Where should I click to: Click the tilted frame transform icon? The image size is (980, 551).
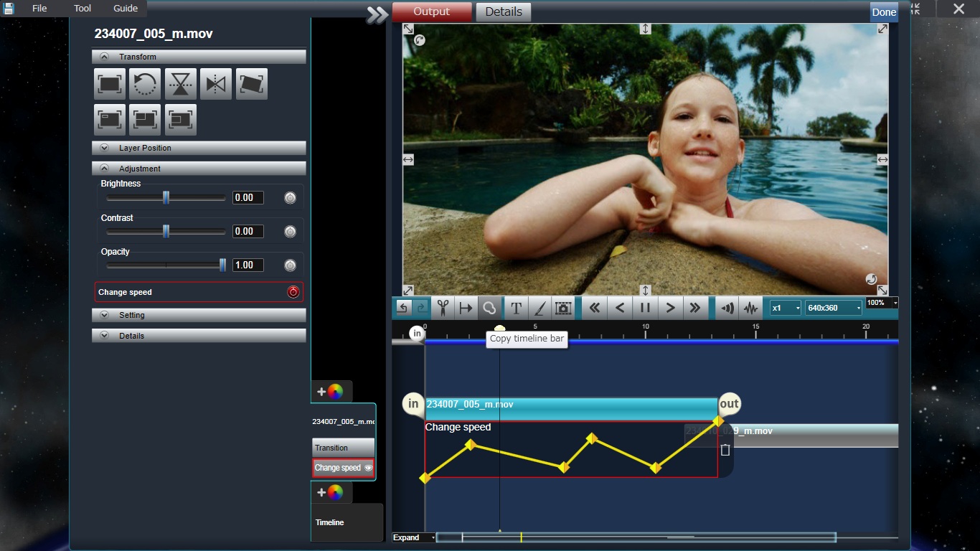point(252,84)
